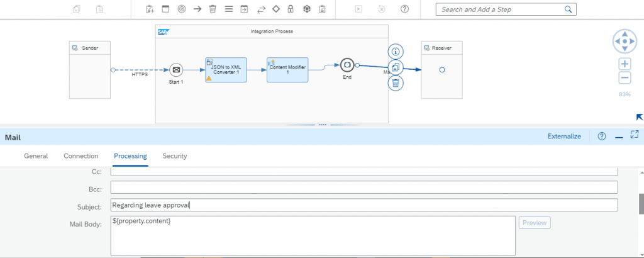
Task: Open the target Events palette icon
Action: [x=182, y=9]
